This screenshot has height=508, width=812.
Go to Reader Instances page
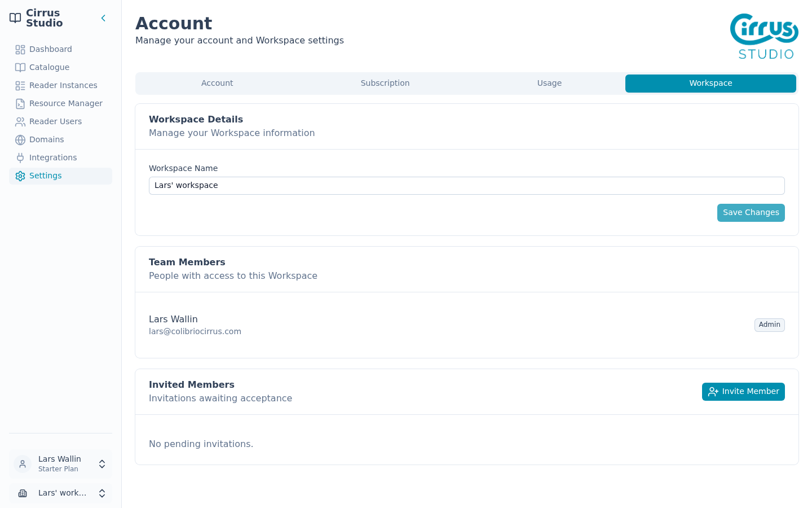[x=60, y=86]
